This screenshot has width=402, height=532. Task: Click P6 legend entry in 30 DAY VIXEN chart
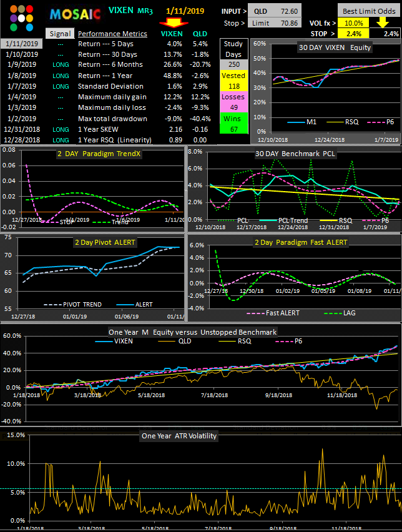(381, 122)
